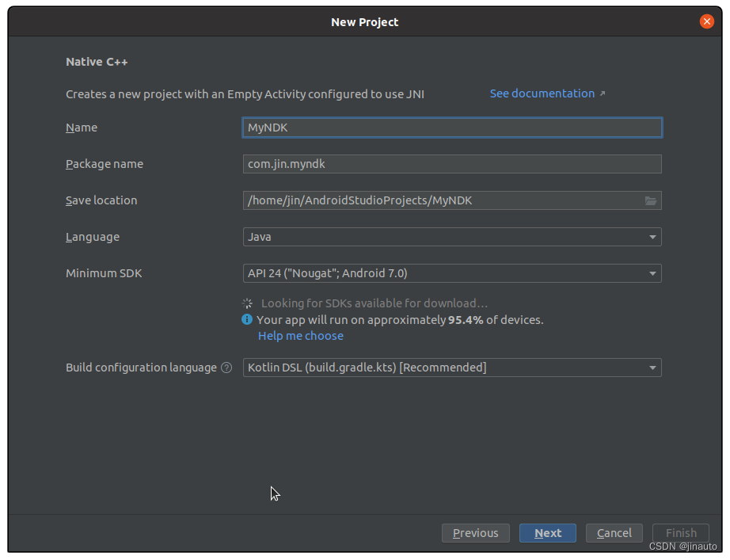Click the help question mark icon
This screenshot has width=730, height=560.
point(226,368)
